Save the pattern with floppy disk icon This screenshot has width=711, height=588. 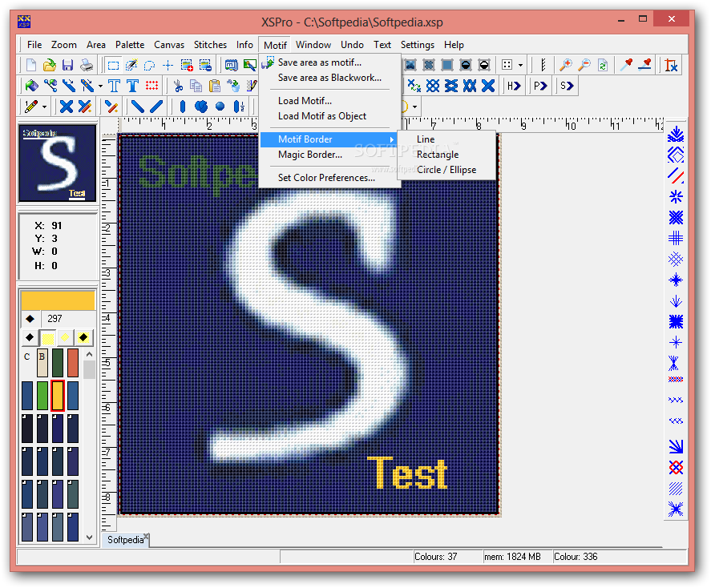(67, 65)
